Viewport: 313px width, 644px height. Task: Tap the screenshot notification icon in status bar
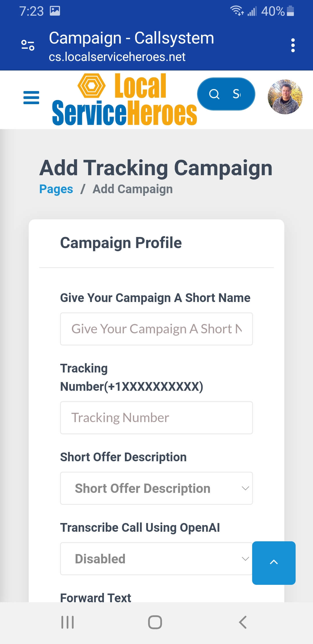55,11
